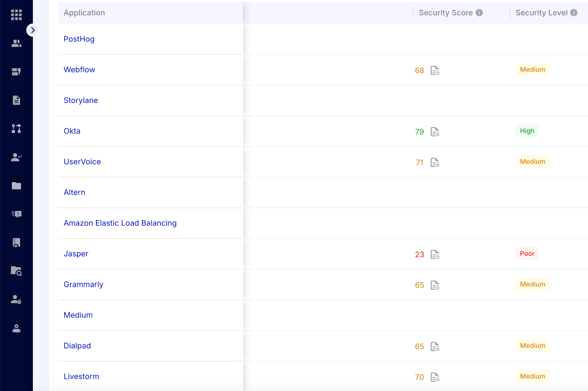Click Livestorm's security score 70
This screenshot has height=391, width=588.
(420, 377)
